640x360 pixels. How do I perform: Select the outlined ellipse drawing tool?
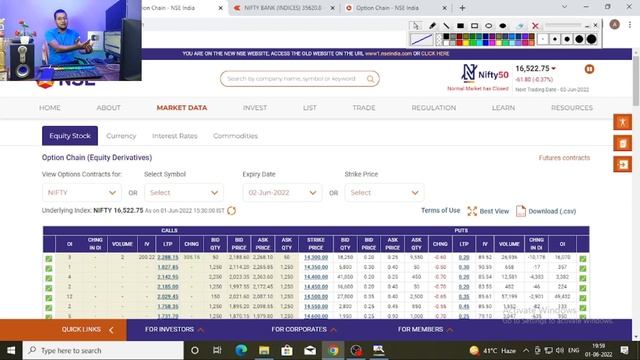(489, 26)
